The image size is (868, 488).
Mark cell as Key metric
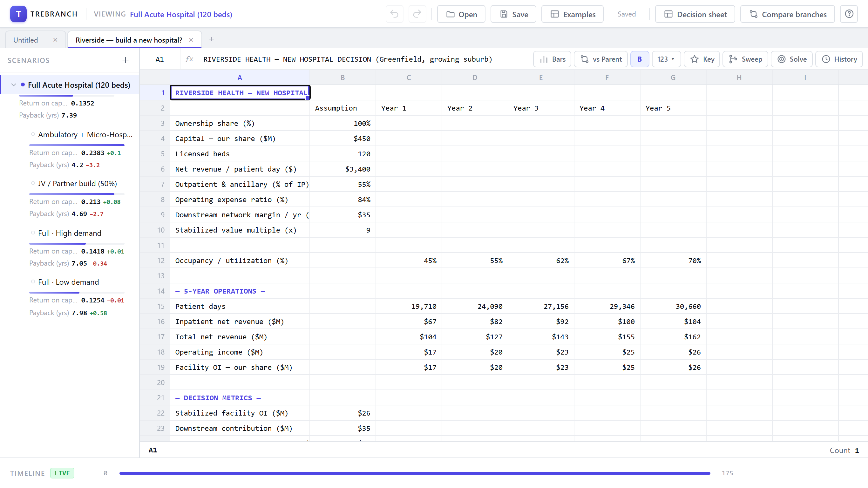point(702,59)
